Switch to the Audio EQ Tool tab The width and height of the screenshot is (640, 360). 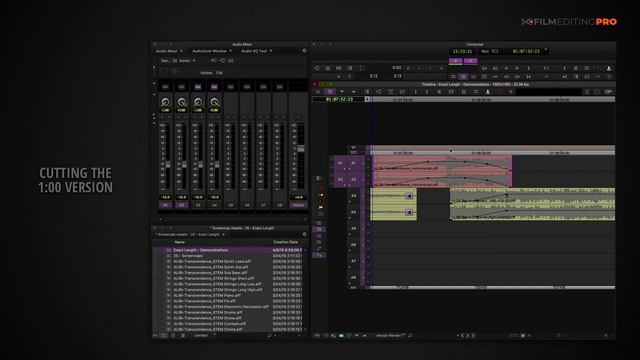point(253,51)
